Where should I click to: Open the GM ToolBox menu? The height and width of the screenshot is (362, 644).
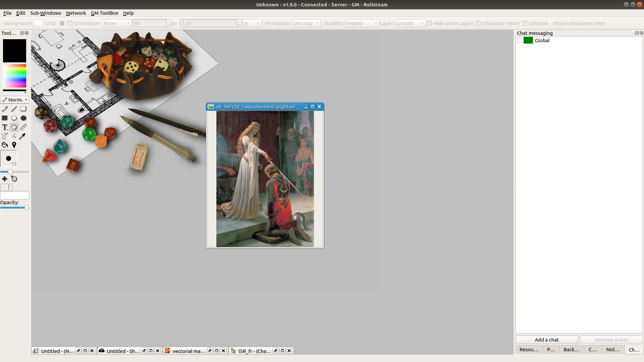tap(105, 13)
